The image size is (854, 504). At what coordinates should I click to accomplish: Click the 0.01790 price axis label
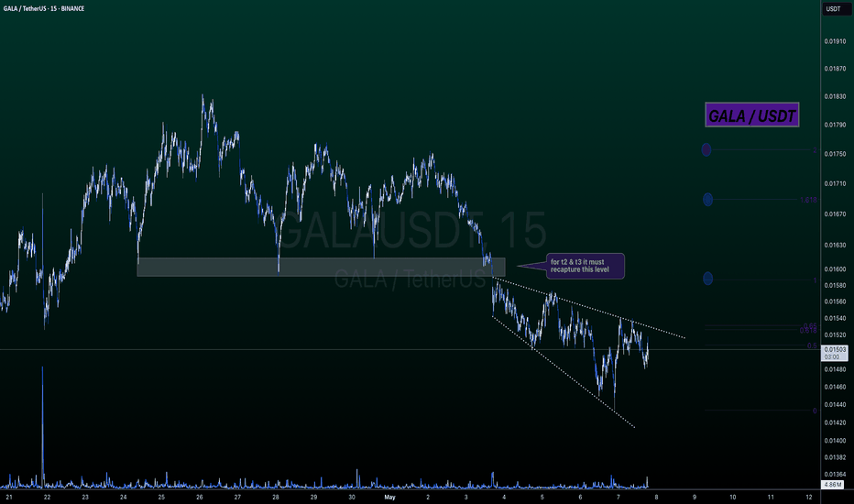tap(835, 125)
